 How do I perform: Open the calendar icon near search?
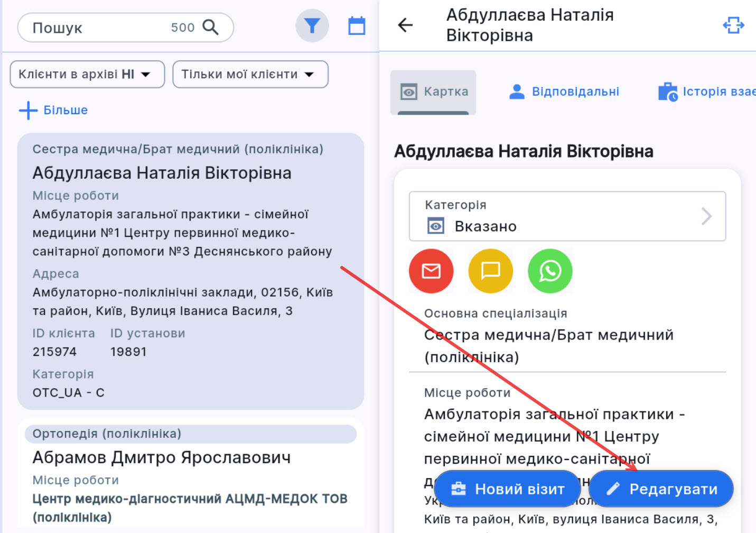click(357, 25)
